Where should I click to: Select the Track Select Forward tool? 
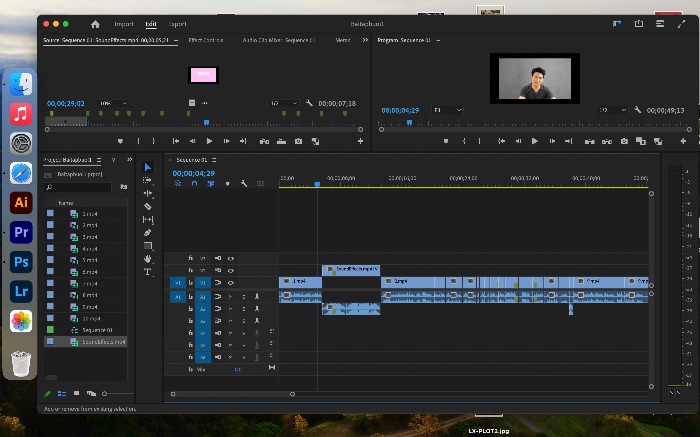pos(147,180)
